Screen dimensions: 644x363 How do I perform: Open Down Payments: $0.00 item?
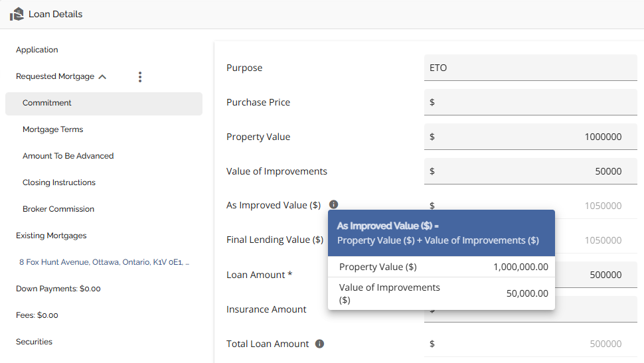click(58, 289)
